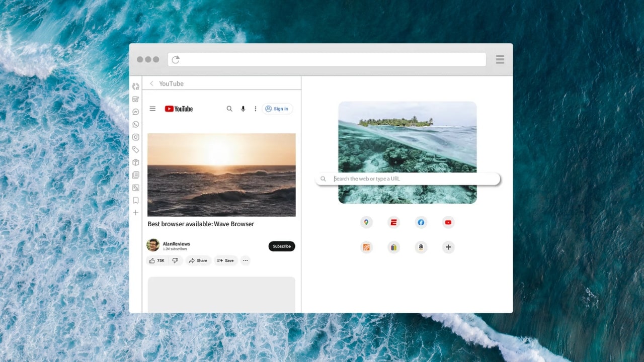Open the Home Depot shortcut
Screen dimensions: 644x362
366,247
